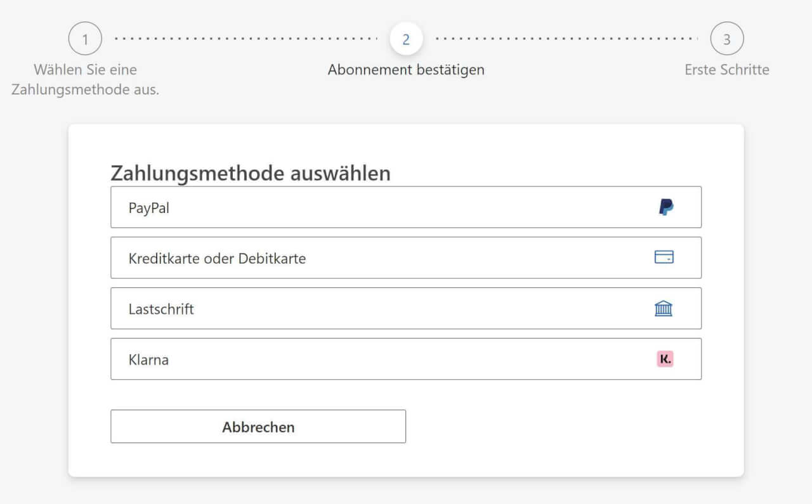Click the "Zahlungsmethode auswählen" heading
This screenshot has width=812, height=504.
click(x=251, y=173)
